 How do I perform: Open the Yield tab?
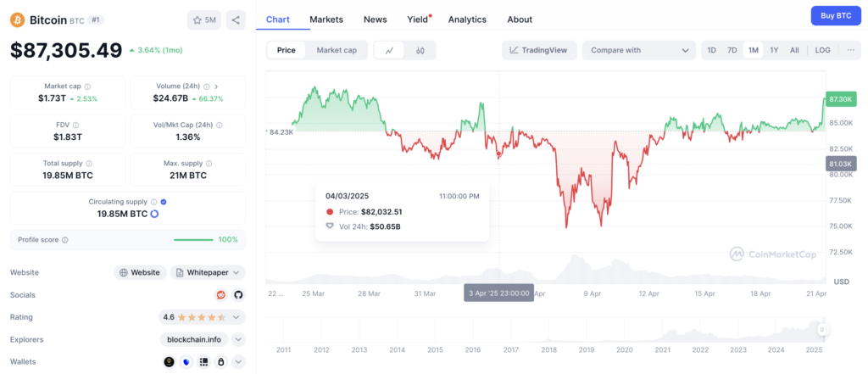[x=418, y=20]
